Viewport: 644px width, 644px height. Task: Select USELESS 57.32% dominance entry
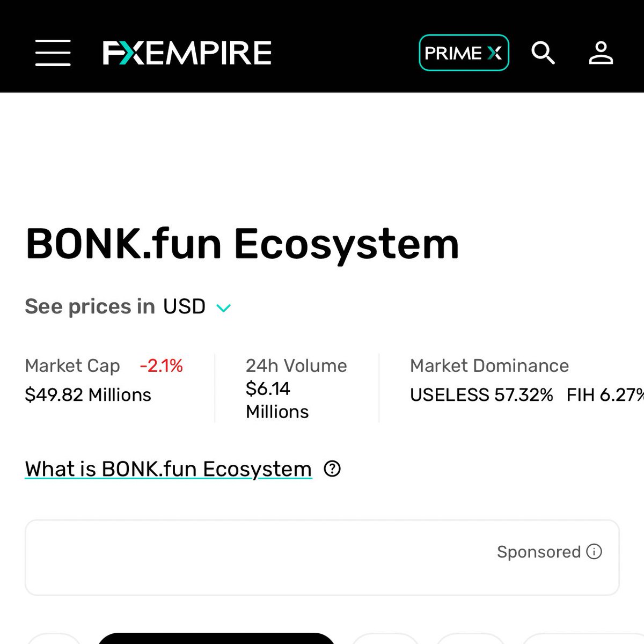click(x=481, y=395)
